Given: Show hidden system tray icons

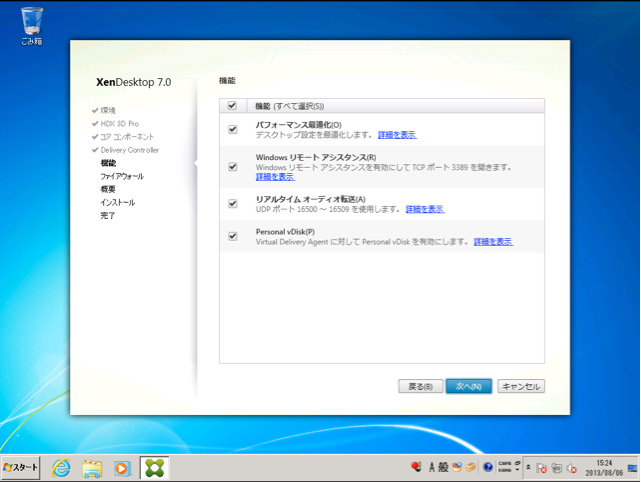Looking at the screenshot, I should point(528,467).
